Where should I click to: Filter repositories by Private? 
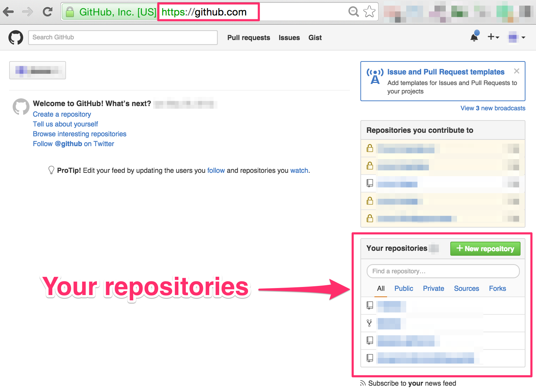433,288
